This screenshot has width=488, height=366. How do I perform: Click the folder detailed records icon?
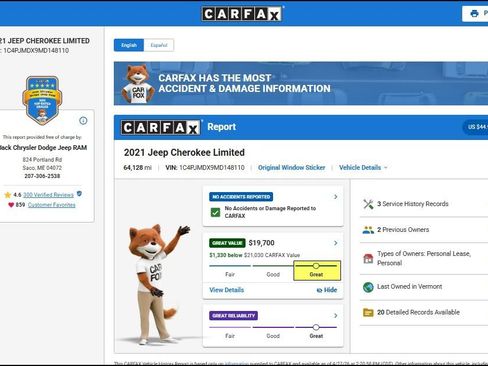(368, 312)
